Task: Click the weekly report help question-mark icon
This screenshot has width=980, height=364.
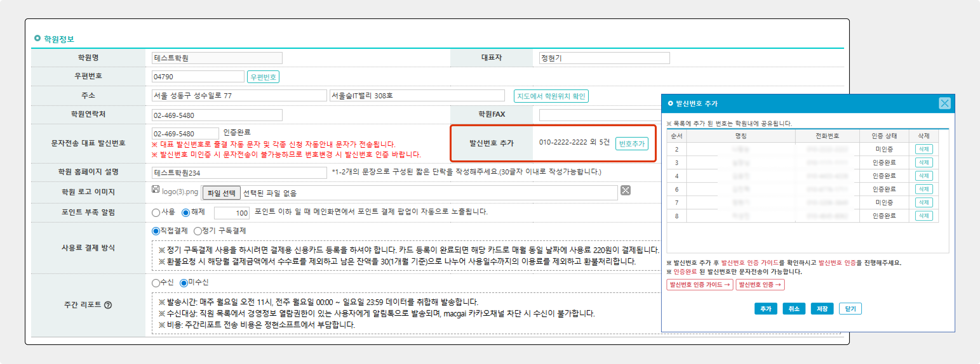Action: pos(108,305)
